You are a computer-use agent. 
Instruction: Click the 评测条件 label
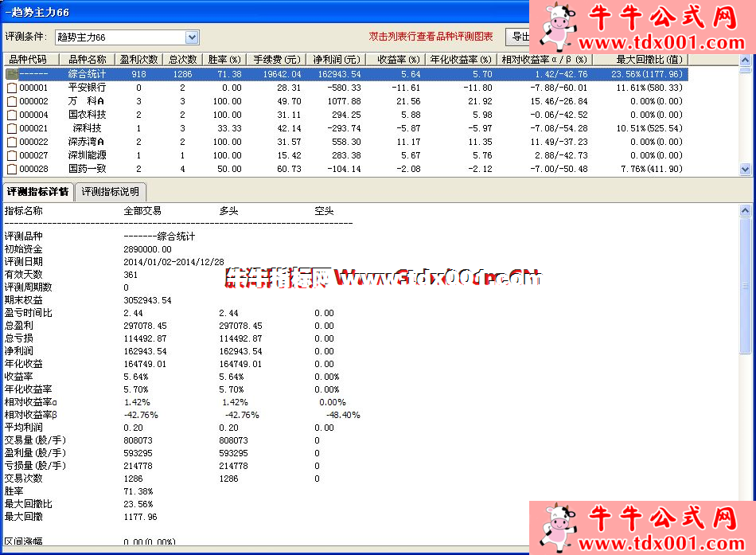point(26,36)
